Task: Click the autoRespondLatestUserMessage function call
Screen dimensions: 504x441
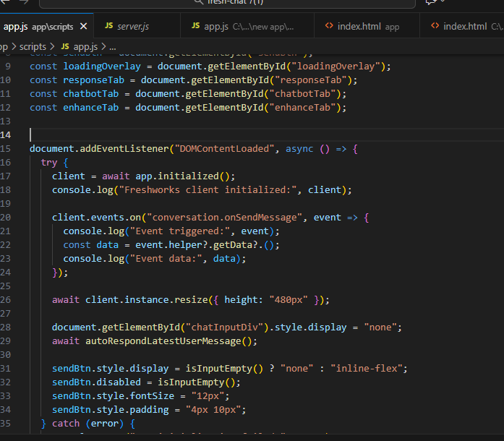Action: (x=164, y=341)
